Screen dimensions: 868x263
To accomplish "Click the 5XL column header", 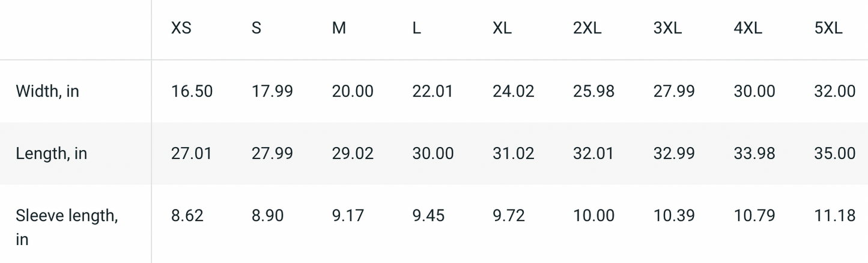I will tap(828, 28).
